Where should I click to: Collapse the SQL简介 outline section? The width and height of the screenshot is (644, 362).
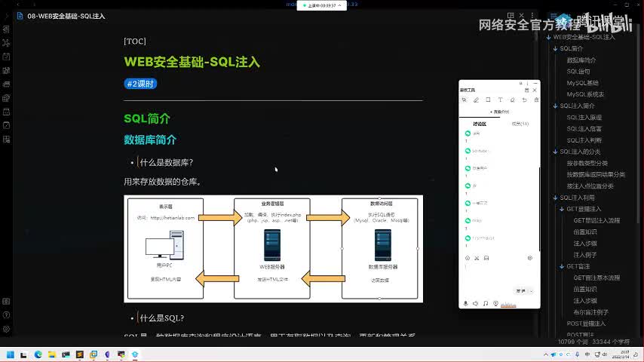click(x=555, y=48)
